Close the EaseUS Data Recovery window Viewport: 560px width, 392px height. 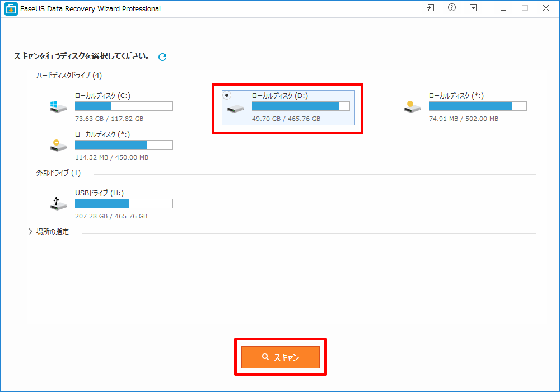click(546, 8)
